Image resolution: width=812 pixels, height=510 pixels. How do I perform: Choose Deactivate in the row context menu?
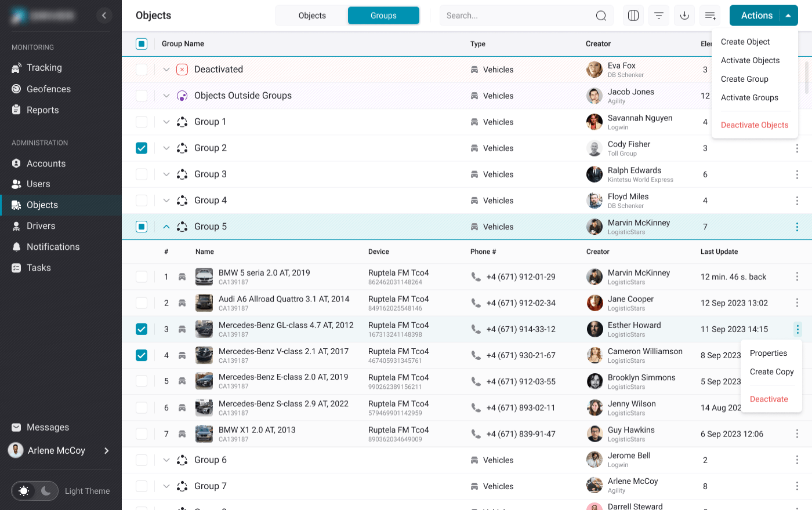pyautogui.click(x=768, y=399)
